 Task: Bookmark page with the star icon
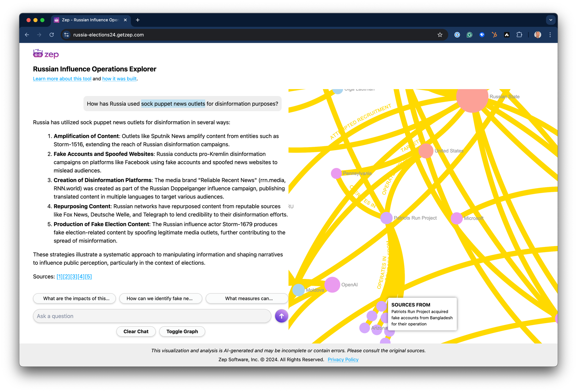point(440,35)
